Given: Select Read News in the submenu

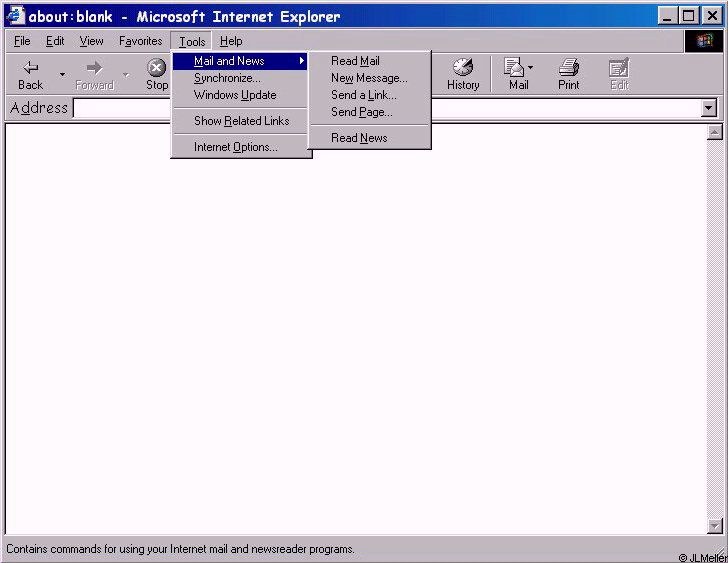Looking at the screenshot, I should [x=370, y=138].
